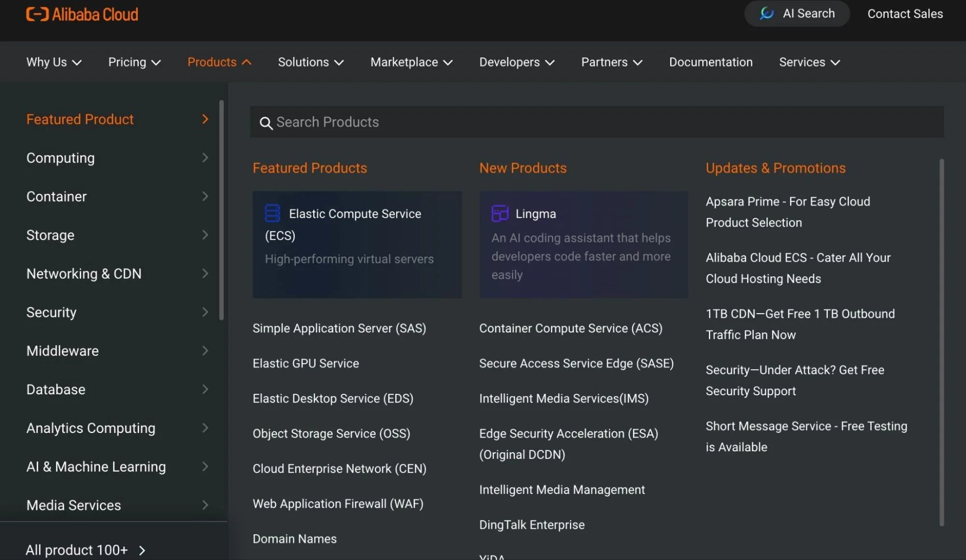Select Storage in the sidebar
Viewport: 966px width, 560px height.
coord(50,235)
